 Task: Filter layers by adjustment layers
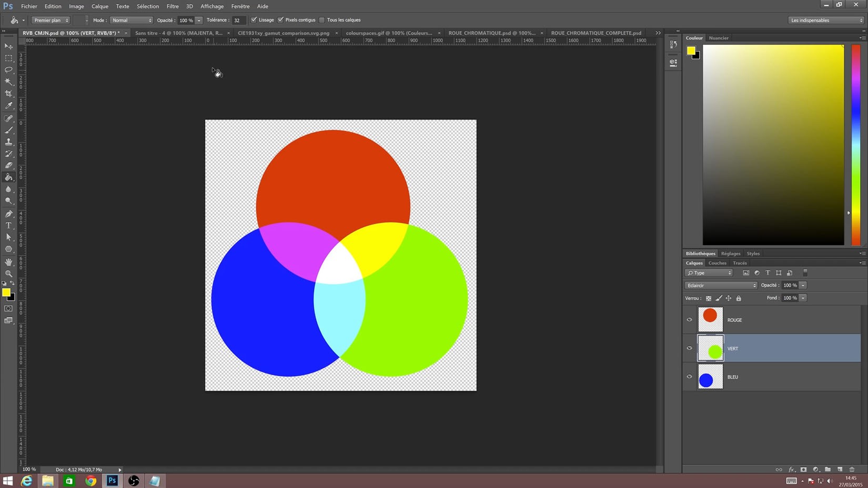[757, 273]
